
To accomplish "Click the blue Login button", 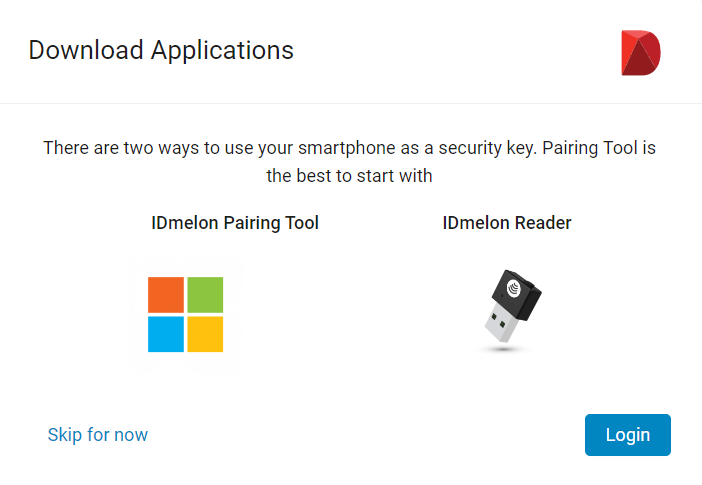I will click(628, 435).
